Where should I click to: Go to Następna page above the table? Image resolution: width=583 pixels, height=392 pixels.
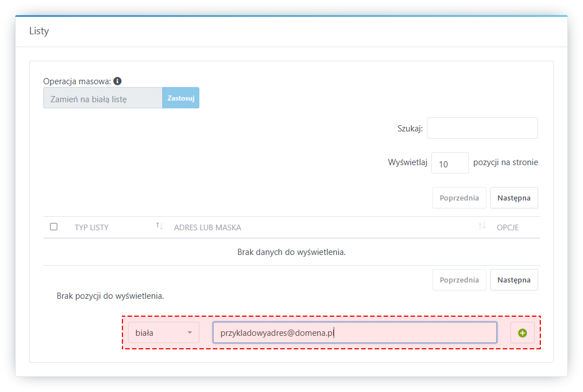pyautogui.click(x=513, y=198)
